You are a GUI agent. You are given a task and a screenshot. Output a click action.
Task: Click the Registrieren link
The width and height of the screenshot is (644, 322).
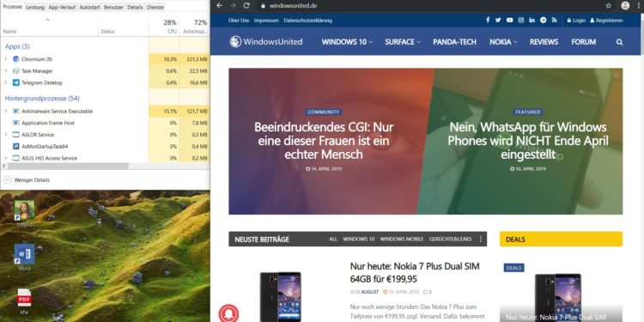click(x=606, y=20)
